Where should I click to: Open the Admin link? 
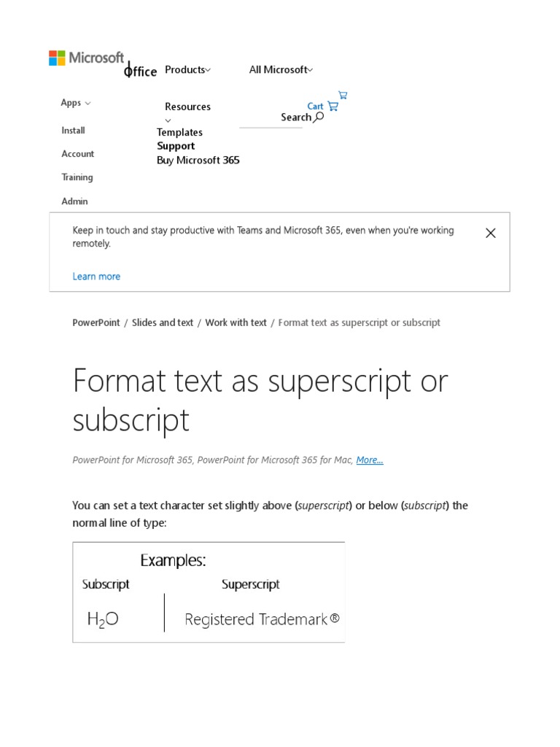(74, 201)
